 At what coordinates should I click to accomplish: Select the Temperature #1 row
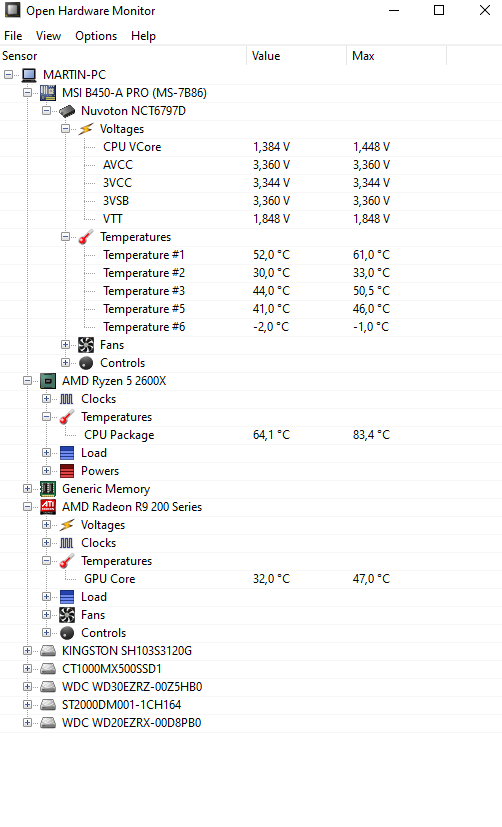(x=251, y=255)
